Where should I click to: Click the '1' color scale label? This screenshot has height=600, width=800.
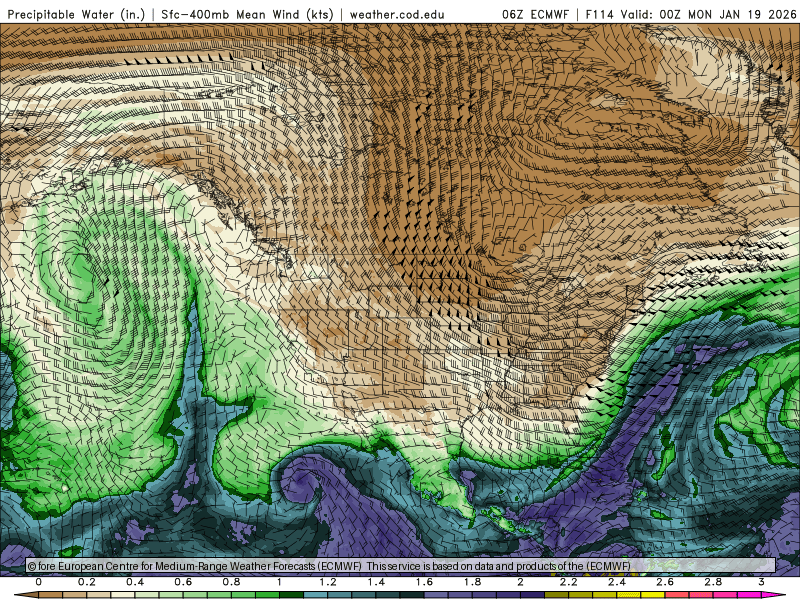click(279, 582)
